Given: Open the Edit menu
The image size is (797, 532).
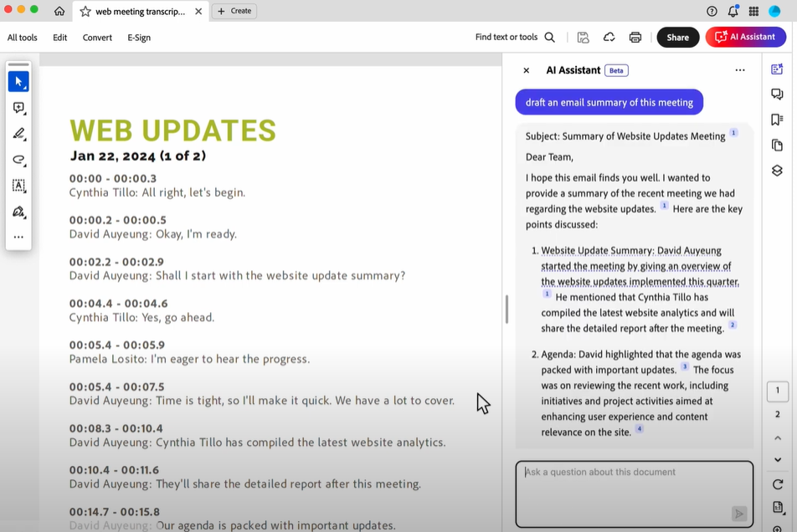Looking at the screenshot, I should click(59, 37).
